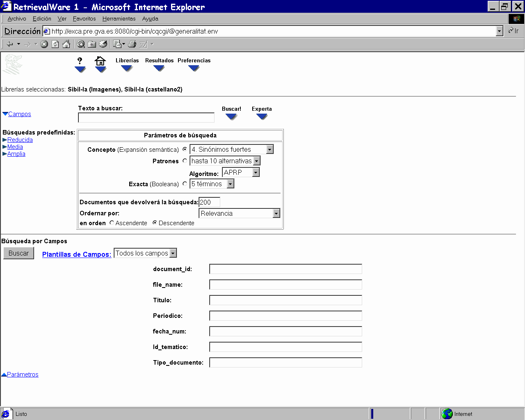Open the Herramientas menu
Screen dimensions: 525x420
(119, 18)
